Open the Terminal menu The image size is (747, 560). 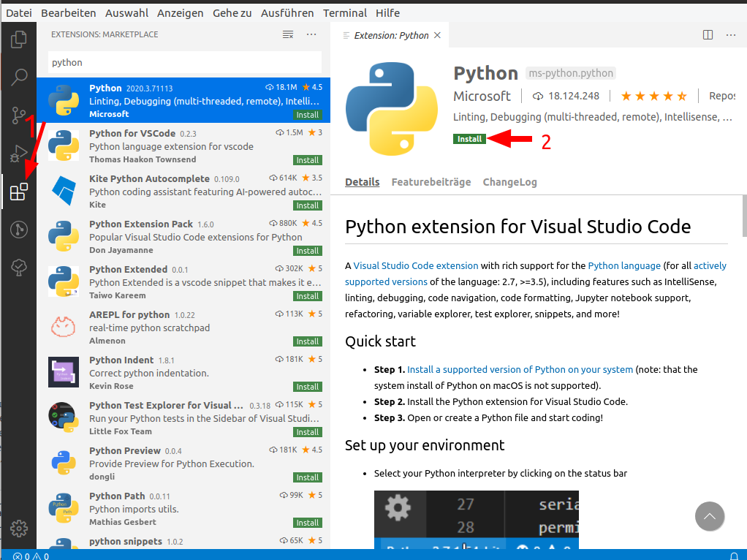pyautogui.click(x=345, y=13)
